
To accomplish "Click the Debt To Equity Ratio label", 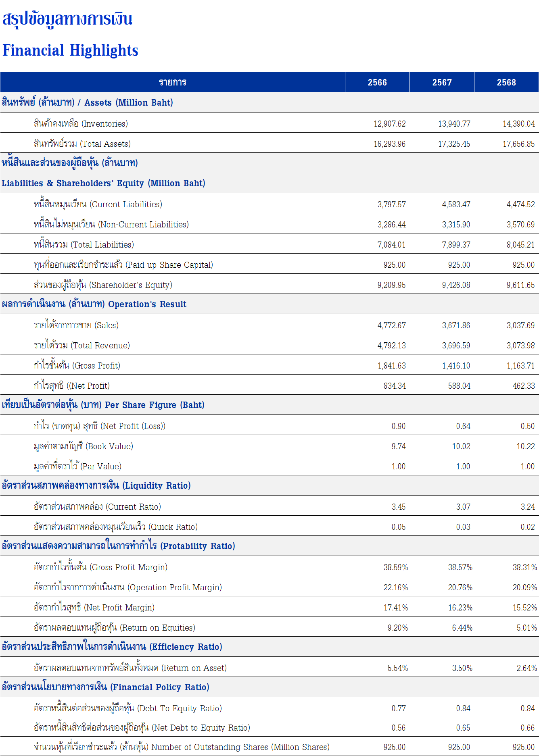I will click(x=128, y=708).
